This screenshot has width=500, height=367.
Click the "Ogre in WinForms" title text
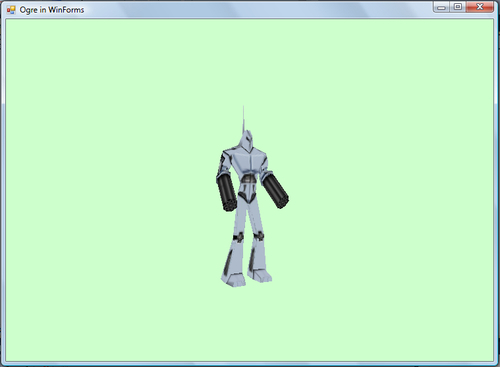click(x=52, y=10)
